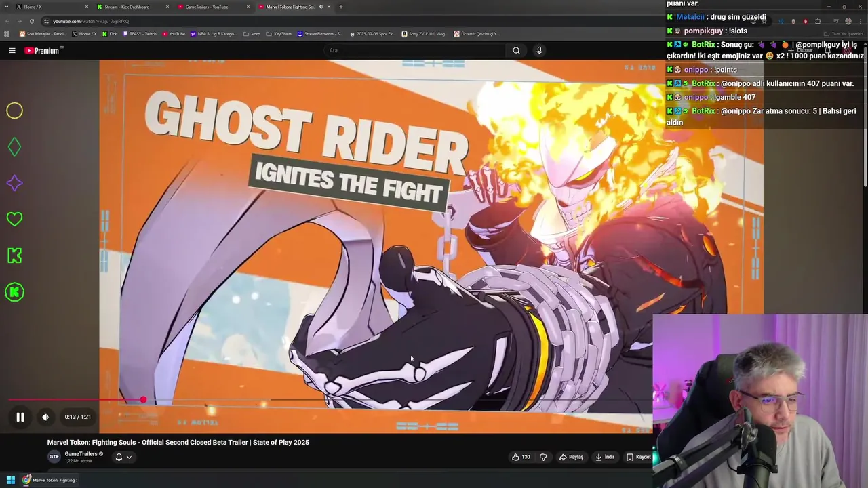The height and width of the screenshot is (488, 868).
Task: Download video with İndir button
Action: click(604, 457)
